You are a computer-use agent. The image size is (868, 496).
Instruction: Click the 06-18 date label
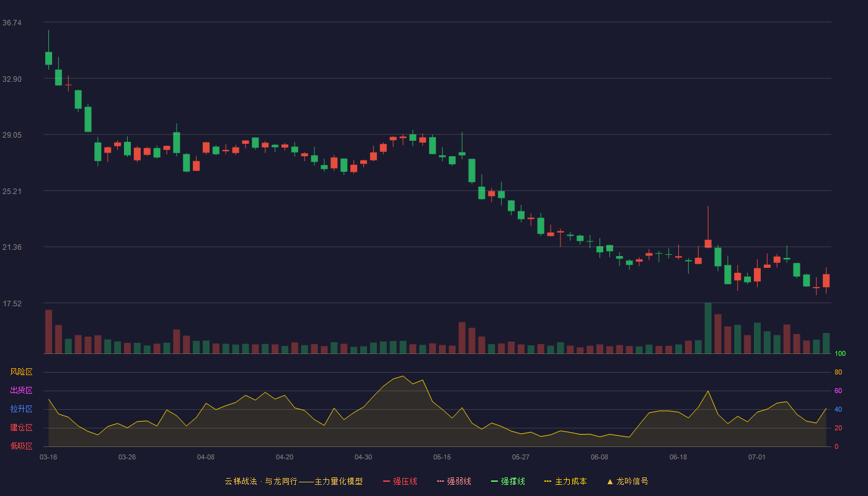pos(678,457)
